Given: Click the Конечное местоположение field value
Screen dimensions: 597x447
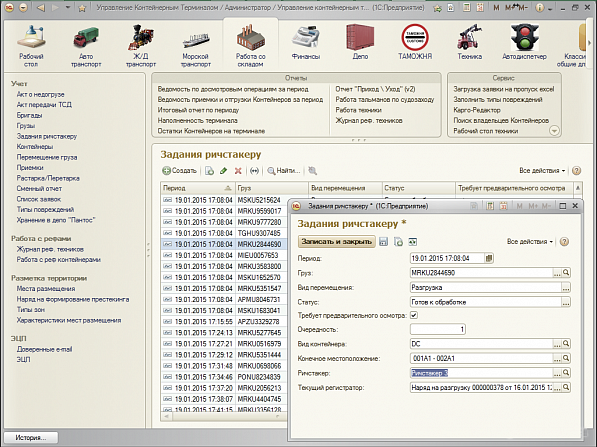Looking at the screenshot, I should [482, 358].
